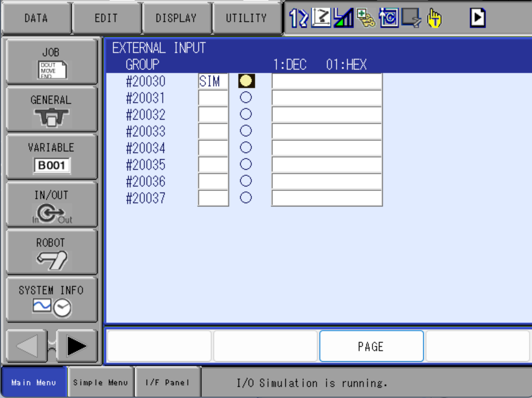Toggle the #20033 input status circle

pyautogui.click(x=246, y=131)
